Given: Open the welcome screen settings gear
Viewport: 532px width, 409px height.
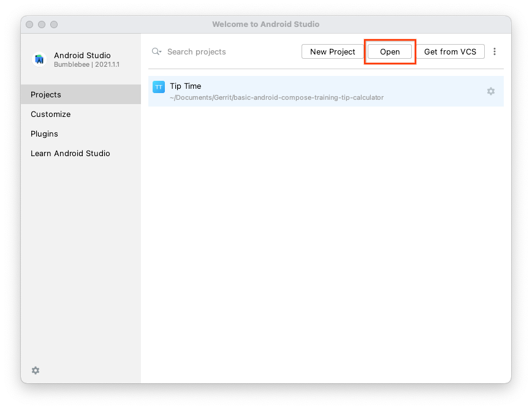Looking at the screenshot, I should 35,370.
